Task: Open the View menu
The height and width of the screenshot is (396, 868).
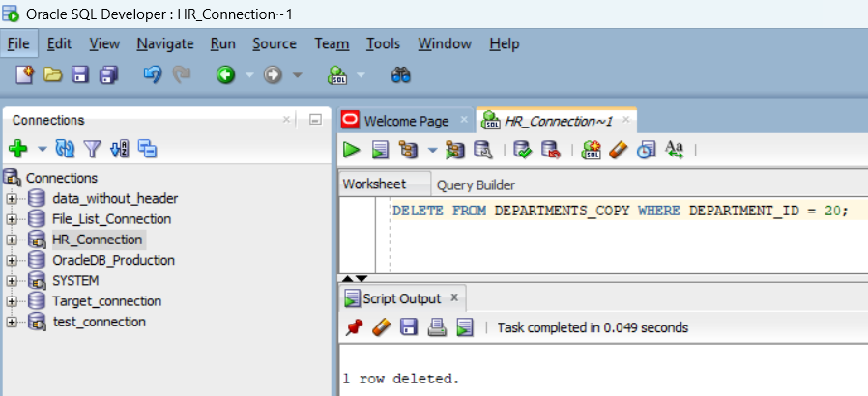Action: tap(104, 43)
